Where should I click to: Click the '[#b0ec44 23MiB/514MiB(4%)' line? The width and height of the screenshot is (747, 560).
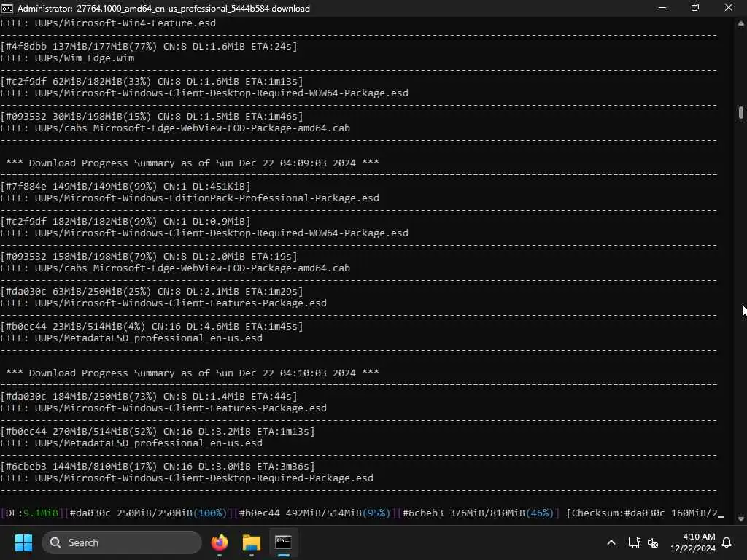pyautogui.click(x=152, y=326)
